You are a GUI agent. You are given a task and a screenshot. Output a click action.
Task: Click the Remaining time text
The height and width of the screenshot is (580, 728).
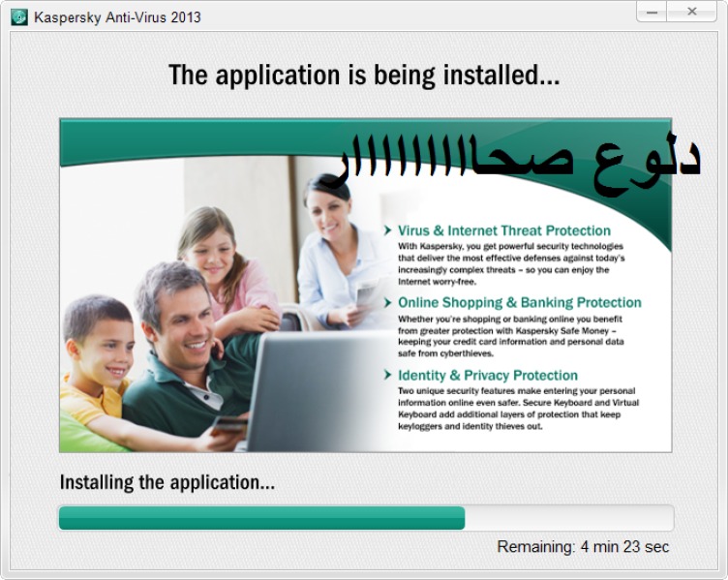(583, 547)
